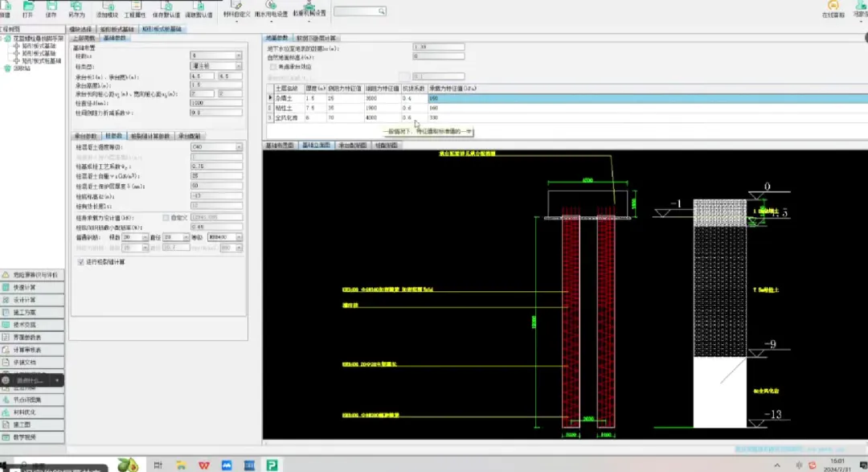
Task: Switch to the 桩裂缝计算参数 tab
Action: [150, 136]
